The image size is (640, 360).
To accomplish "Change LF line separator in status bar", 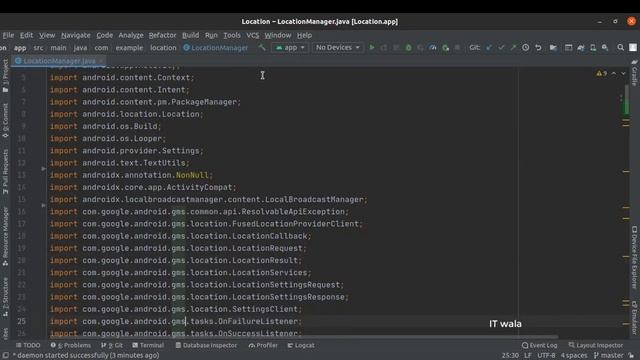I will [x=528, y=356].
